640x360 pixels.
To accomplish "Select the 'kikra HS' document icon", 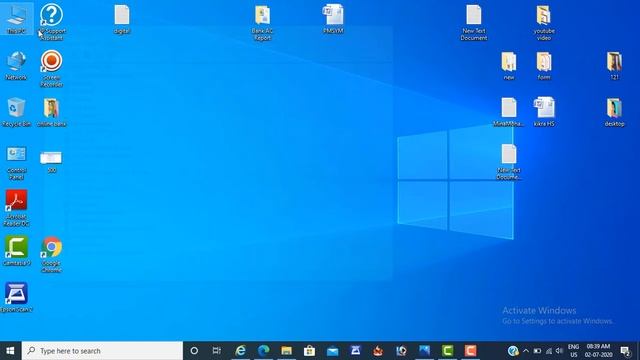I will coord(544,111).
